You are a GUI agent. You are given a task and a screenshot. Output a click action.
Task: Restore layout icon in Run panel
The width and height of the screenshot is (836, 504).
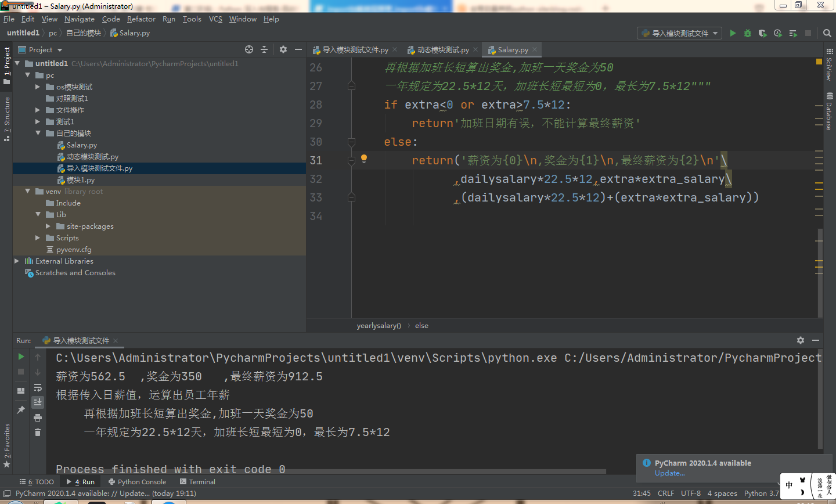(x=21, y=391)
